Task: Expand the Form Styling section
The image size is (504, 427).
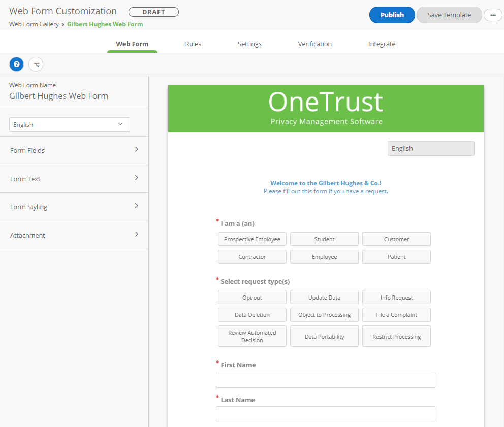Action: coord(74,207)
